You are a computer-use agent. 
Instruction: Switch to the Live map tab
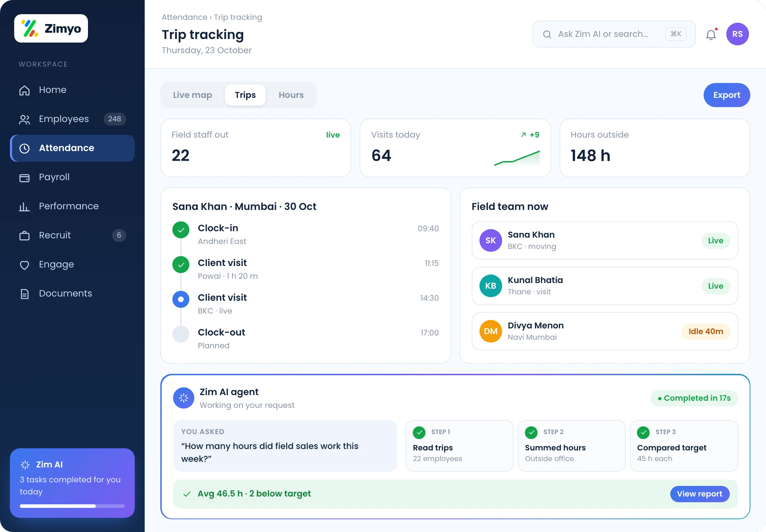(193, 95)
